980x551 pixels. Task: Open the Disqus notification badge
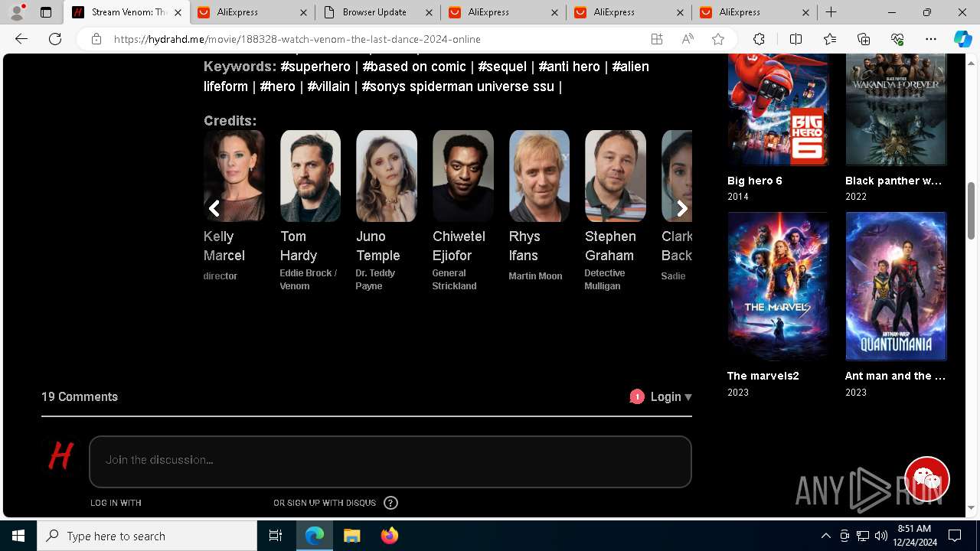637,396
